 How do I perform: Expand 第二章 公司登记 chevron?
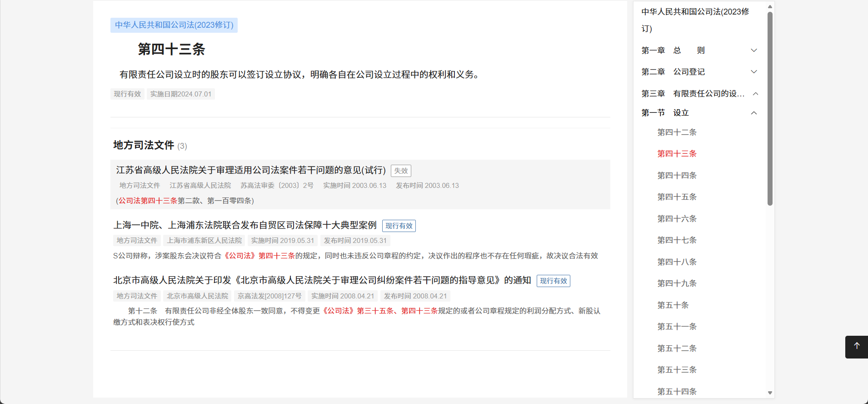754,72
